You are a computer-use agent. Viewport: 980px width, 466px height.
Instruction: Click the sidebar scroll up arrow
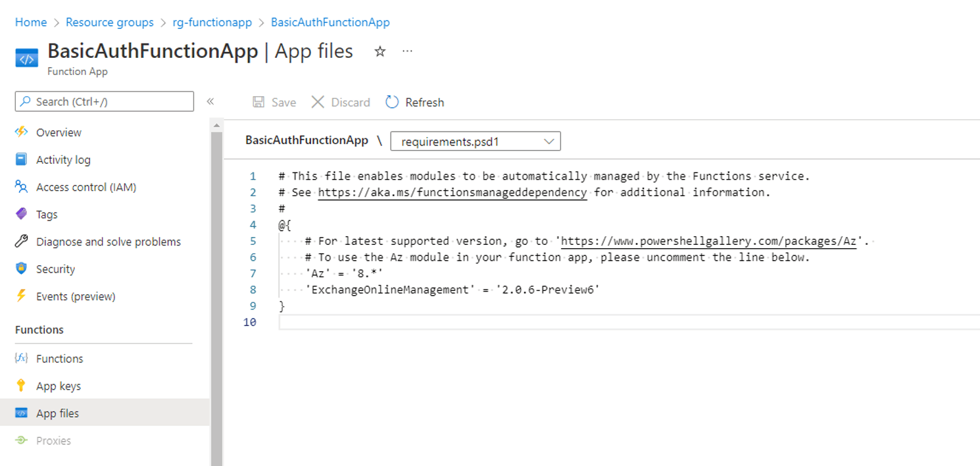coord(216,124)
